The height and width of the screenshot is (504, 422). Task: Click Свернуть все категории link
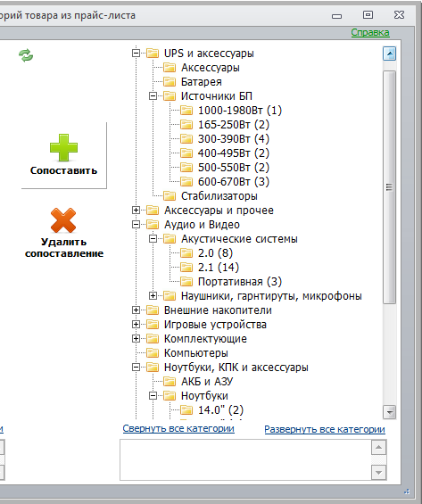178,428
